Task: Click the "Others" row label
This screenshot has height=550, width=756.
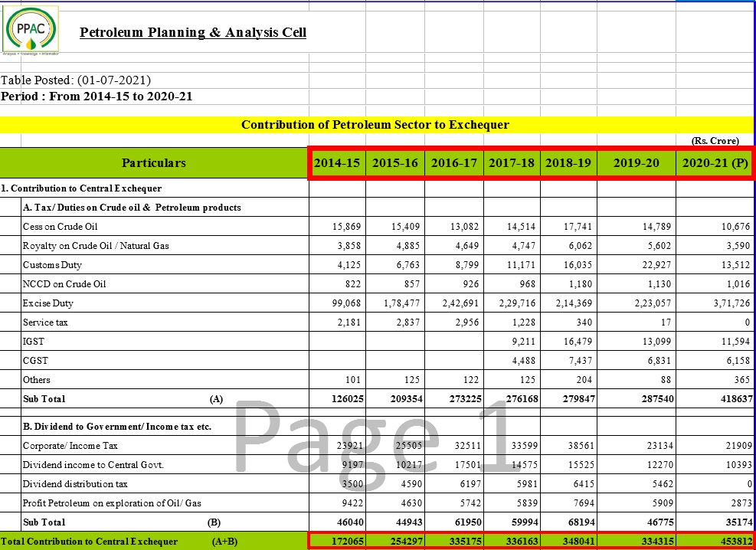Action: [x=36, y=380]
